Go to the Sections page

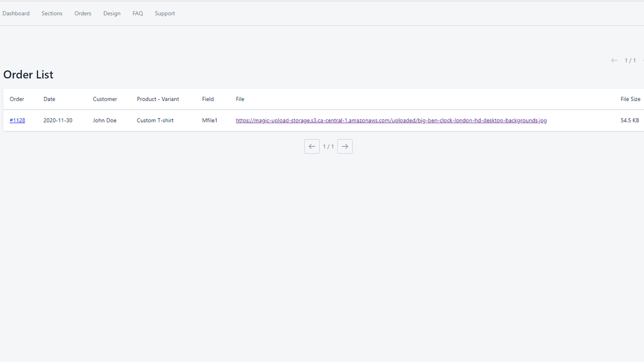(x=52, y=14)
